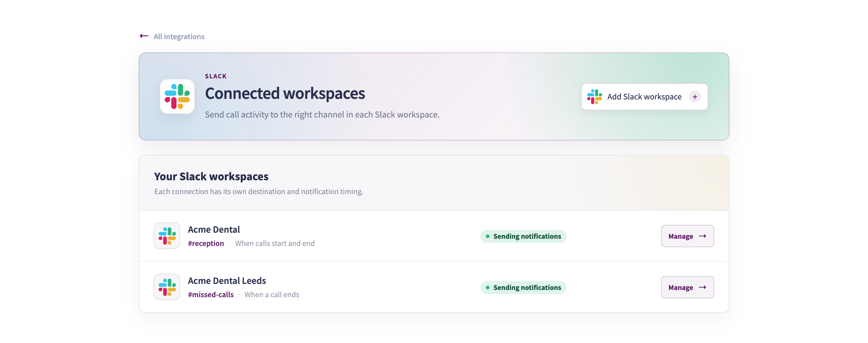Click the Acme Dental row Slack icon
The image size is (868, 343).
pos(167,236)
